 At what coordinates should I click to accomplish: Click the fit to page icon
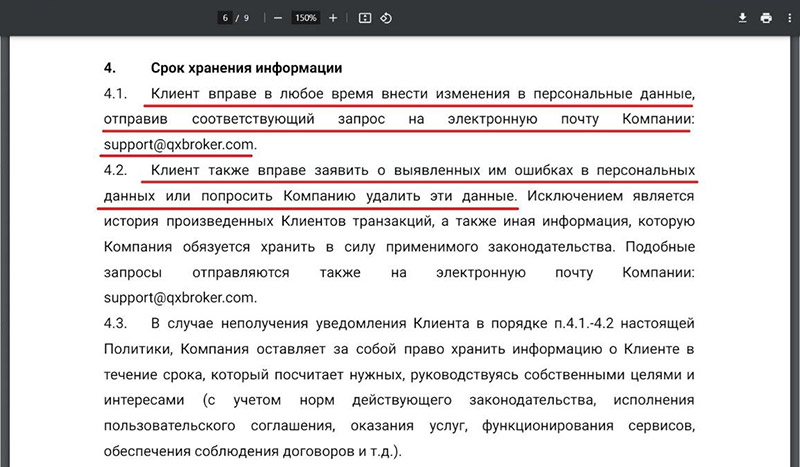(365, 18)
